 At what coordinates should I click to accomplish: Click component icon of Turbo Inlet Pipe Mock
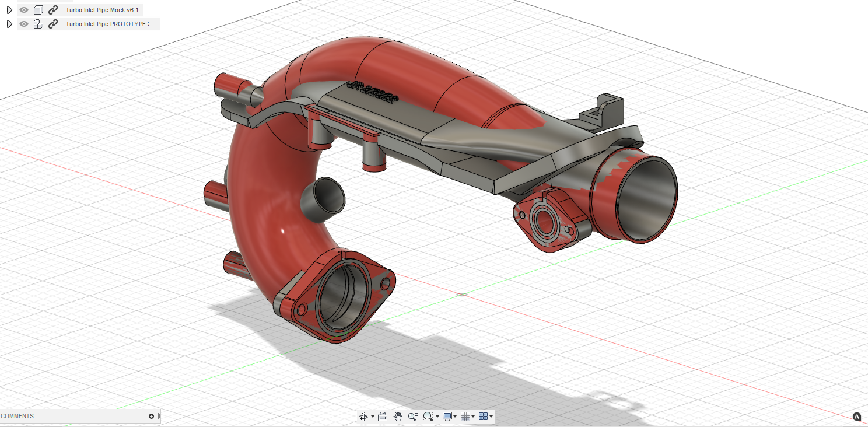[x=38, y=10]
